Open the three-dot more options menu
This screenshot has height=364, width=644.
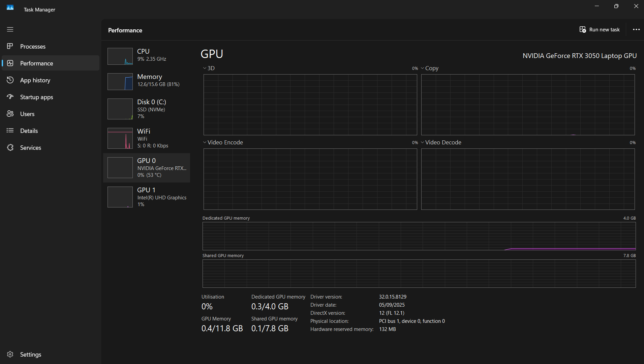tap(636, 30)
